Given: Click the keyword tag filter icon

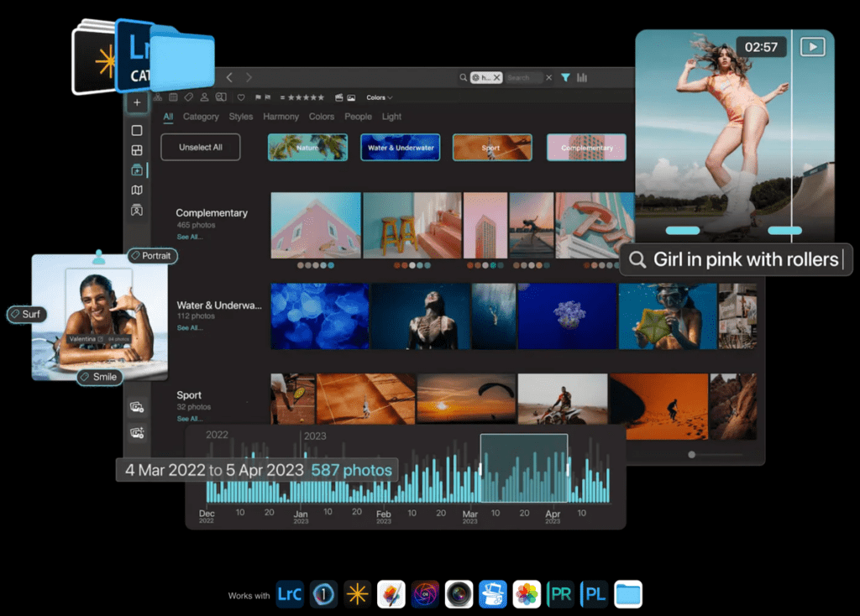Looking at the screenshot, I should tap(189, 97).
